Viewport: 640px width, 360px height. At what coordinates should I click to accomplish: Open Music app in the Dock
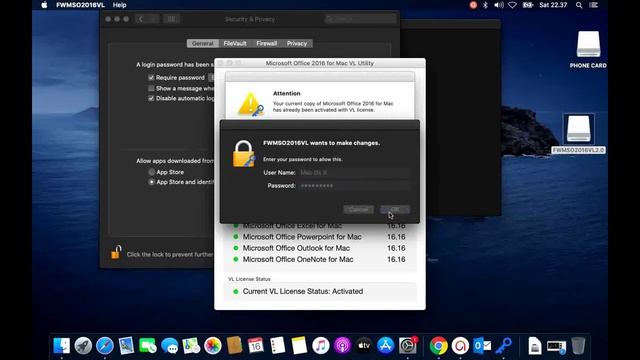(x=321, y=346)
